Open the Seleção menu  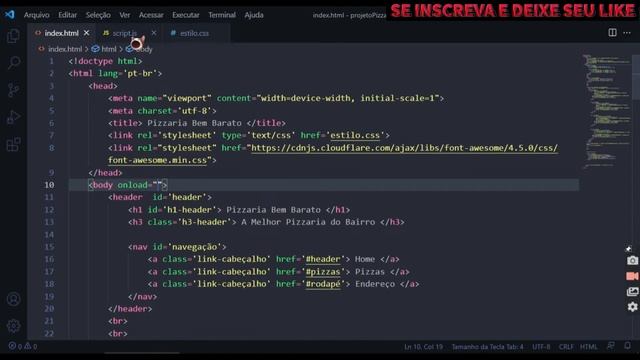coord(98,15)
